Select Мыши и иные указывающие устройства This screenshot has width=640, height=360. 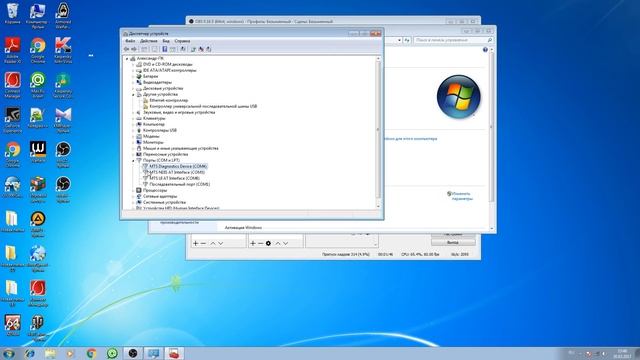[180, 148]
